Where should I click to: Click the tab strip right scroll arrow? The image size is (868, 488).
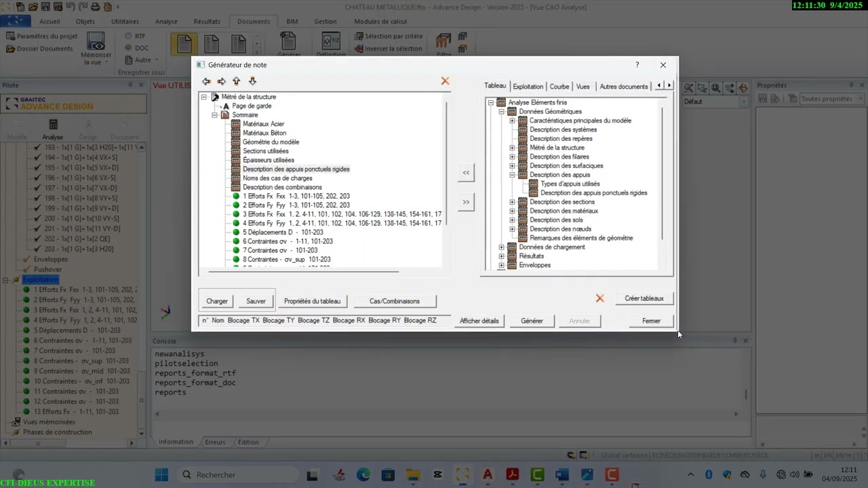669,85
